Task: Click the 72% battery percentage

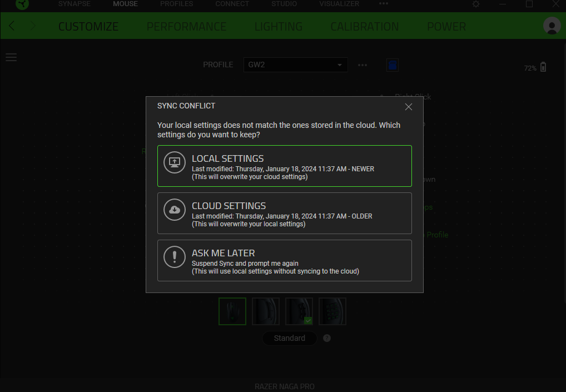Action: click(x=530, y=68)
